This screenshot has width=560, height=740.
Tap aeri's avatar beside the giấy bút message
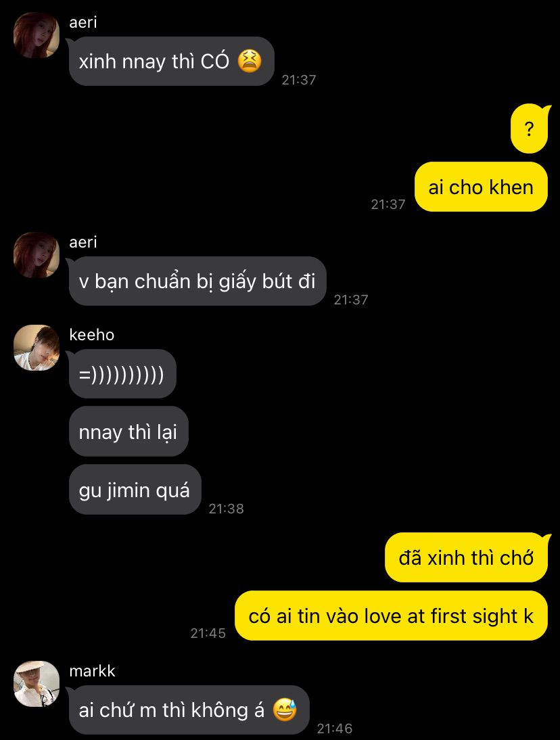(37, 255)
